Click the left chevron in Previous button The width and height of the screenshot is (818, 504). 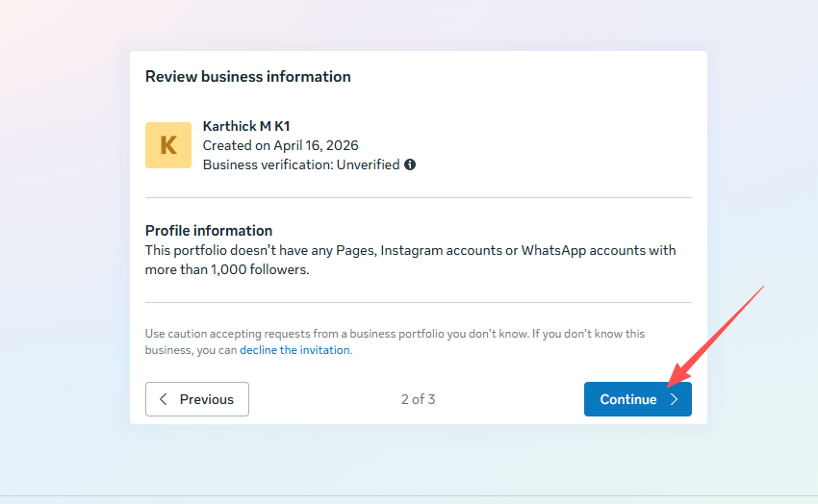point(164,399)
